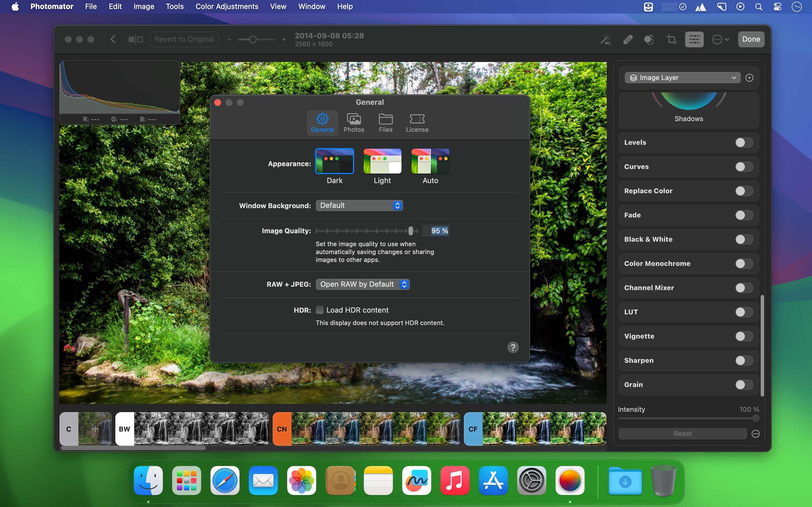Viewport: 812px width, 507px height.
Task: Click the Reset adjustments button
Action: point(682,433)
